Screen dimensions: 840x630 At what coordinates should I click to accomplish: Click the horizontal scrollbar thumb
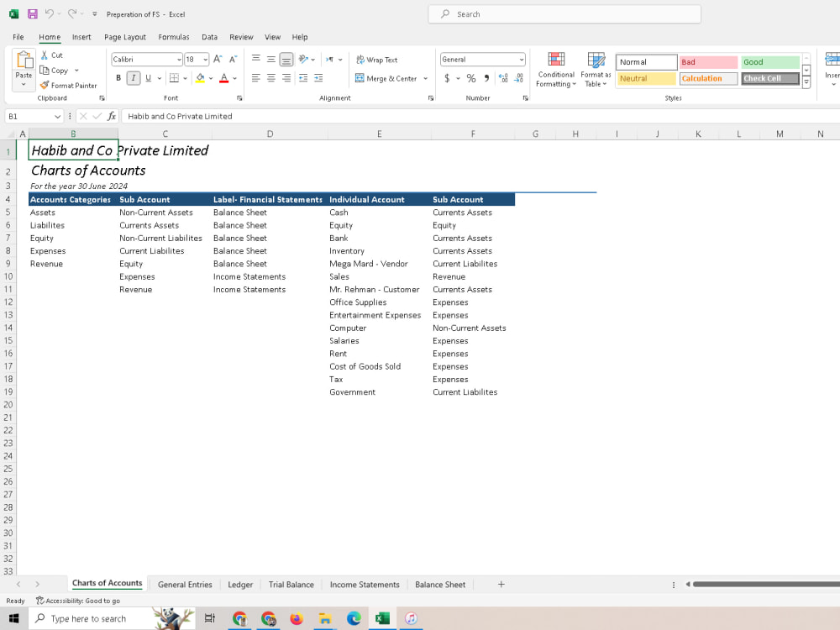pyautogui.click(x=766, y=585)
